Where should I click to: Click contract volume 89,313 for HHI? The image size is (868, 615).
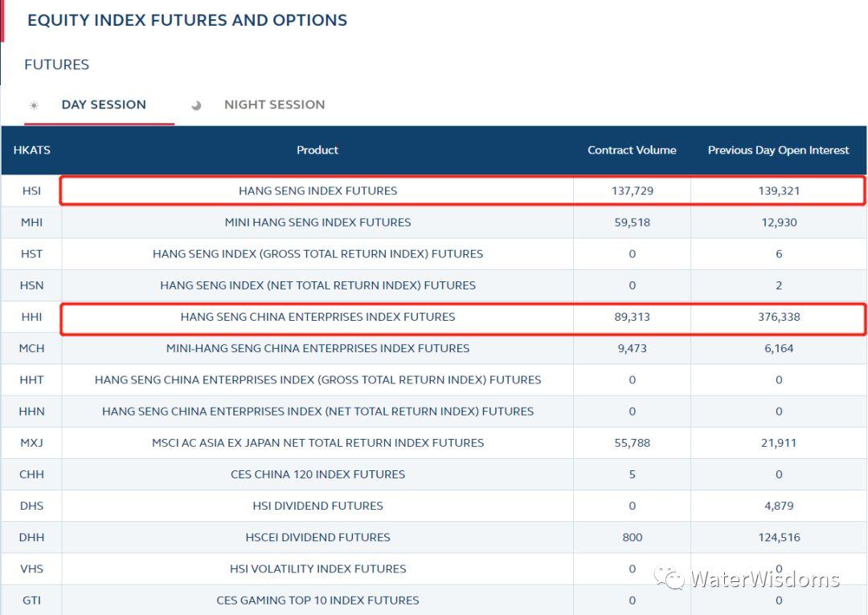click(633, 318)
